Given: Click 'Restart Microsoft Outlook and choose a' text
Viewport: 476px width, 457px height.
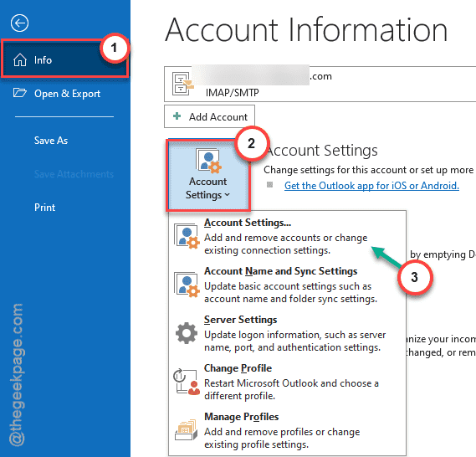Looking at the screenshot, I should pos(291,383).
